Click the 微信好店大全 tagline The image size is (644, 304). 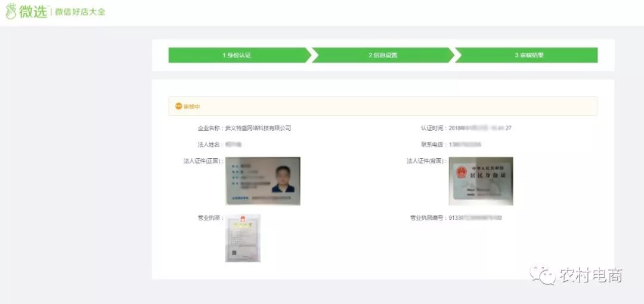click(x=80, y=12)
